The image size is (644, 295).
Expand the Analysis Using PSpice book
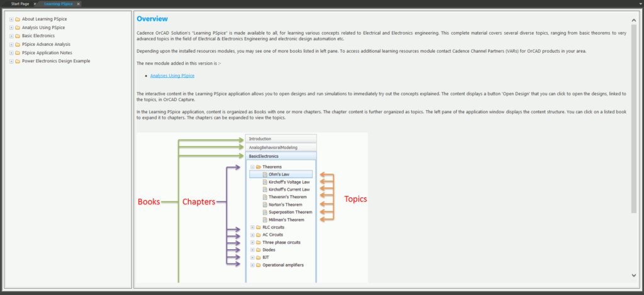11,28
